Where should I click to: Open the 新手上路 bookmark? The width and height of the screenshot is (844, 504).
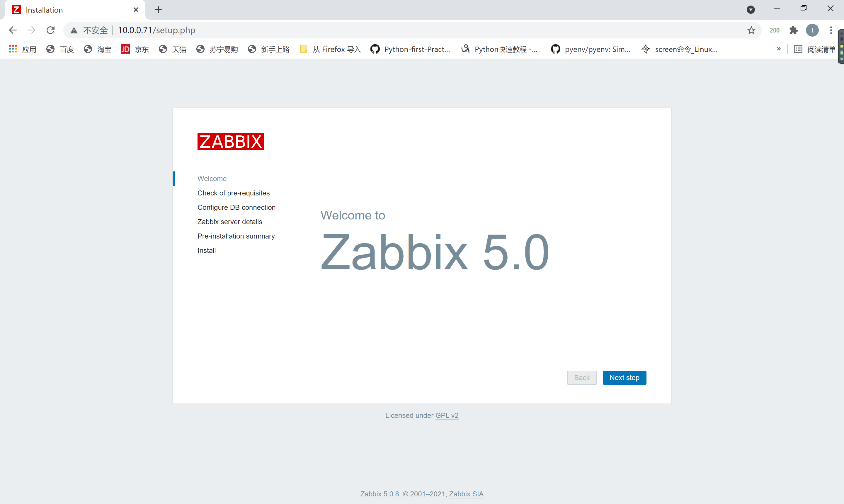[x=269, y=49]
